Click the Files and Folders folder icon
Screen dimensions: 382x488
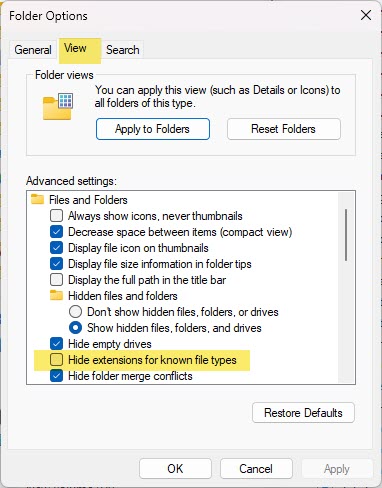[x=37, y=199]
